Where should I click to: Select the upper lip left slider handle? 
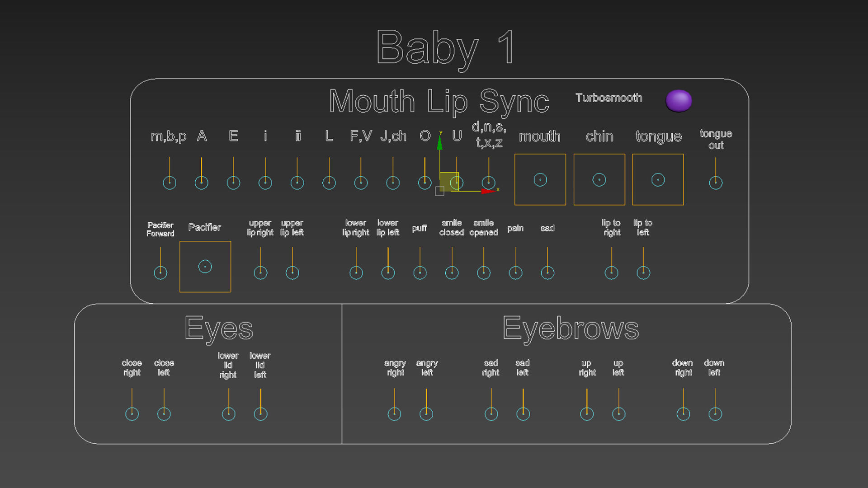click(292, 273)
